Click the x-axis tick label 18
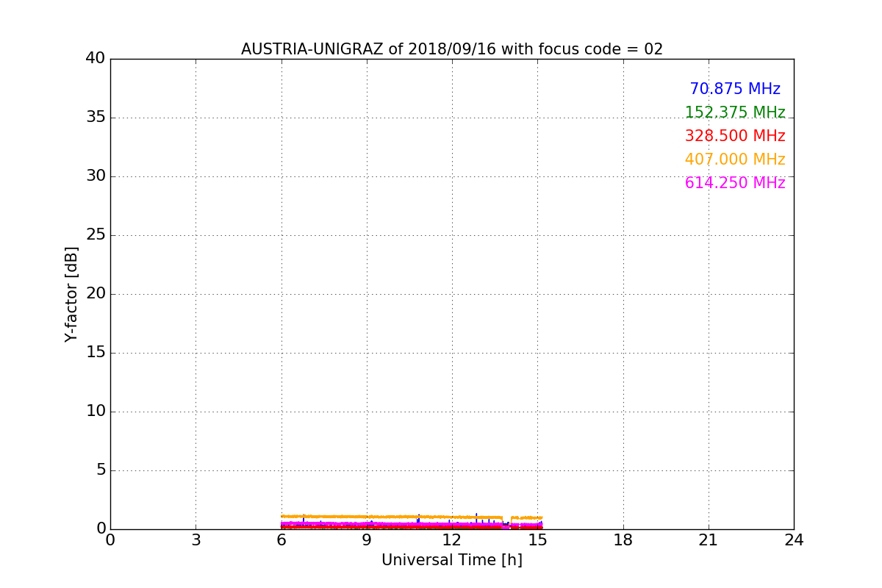The width and height of the screenshot is (882, 588). click(x=623, y=539)
